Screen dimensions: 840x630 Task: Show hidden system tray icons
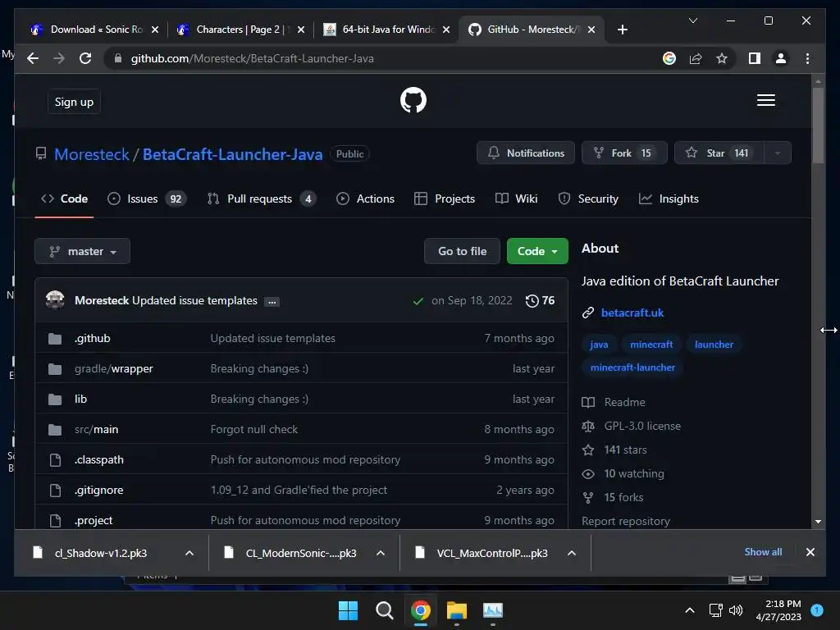[x=690, y=609]
